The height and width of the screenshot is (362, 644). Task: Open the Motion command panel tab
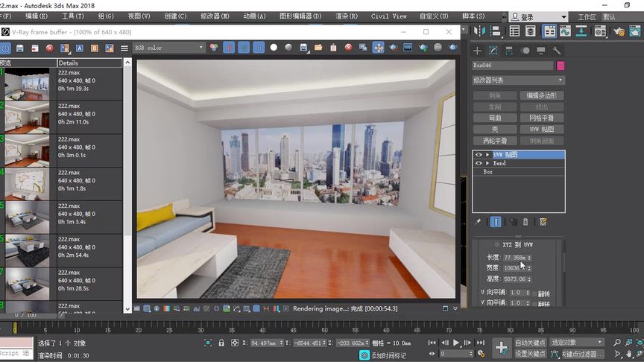525,51
